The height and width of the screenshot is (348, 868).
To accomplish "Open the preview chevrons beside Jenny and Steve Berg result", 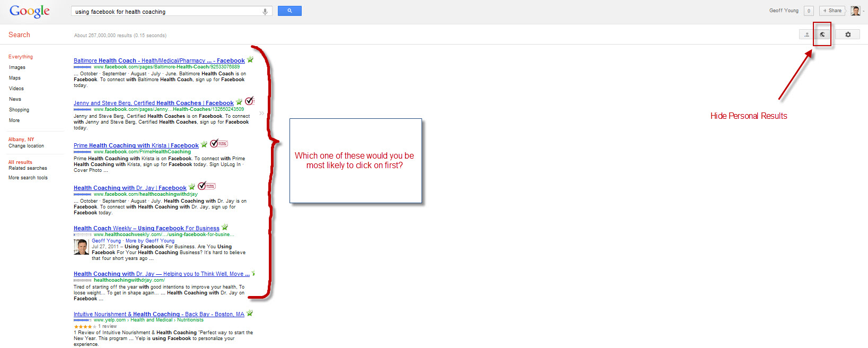I will tap(261, 113).
